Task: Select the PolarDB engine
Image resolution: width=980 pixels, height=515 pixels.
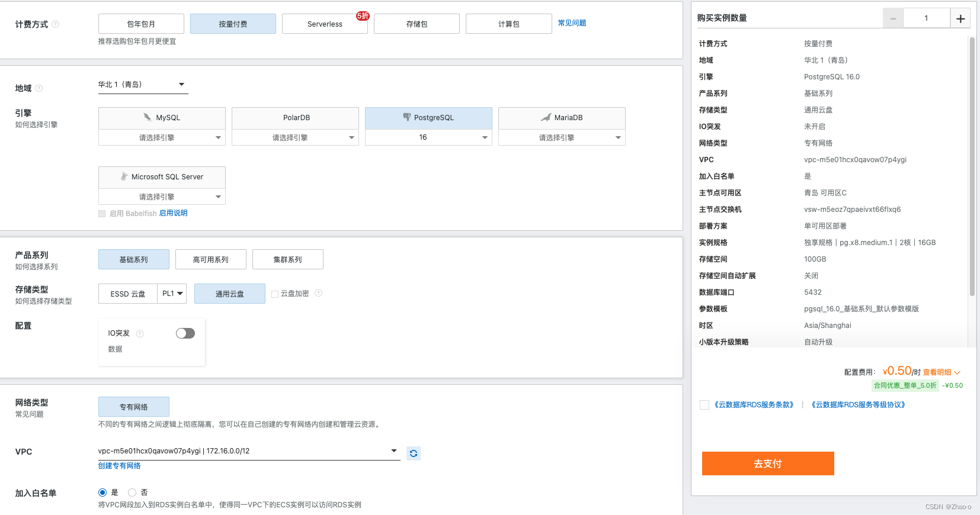Action: 295,118
